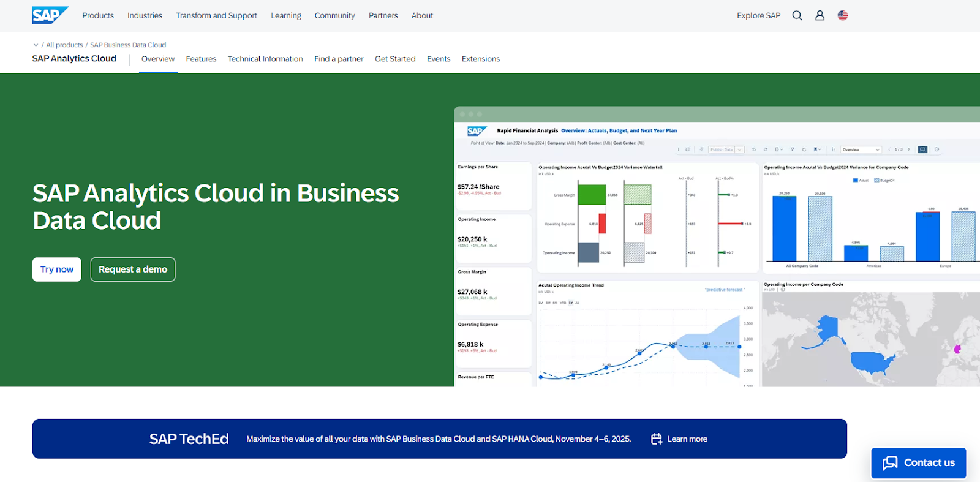980x482 pixels.
Task: Open the site search icon
Action: pos(797,15)
